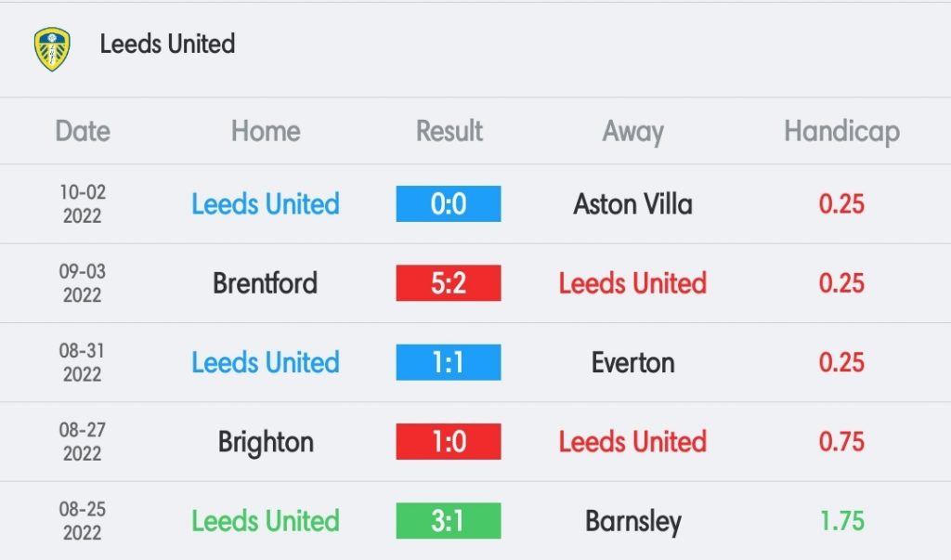The image size is (951, 560).
Task: Select the 10-02 2022 match date
Action: [x=83, y=204]
